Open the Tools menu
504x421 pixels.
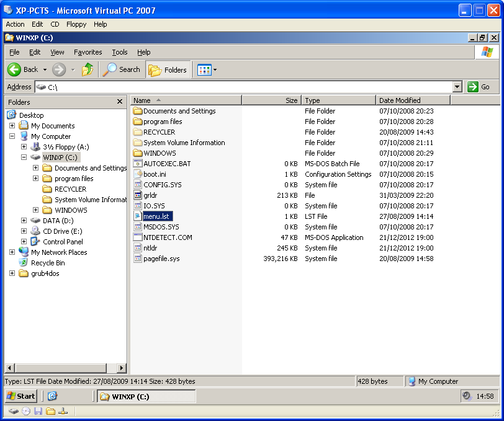tap(120, 52)
